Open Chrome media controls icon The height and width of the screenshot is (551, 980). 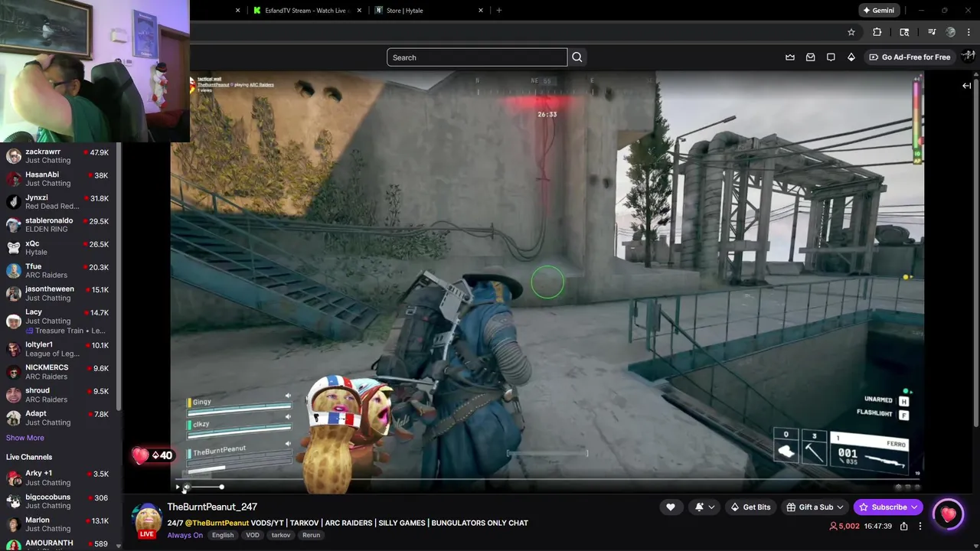point(932,32)
